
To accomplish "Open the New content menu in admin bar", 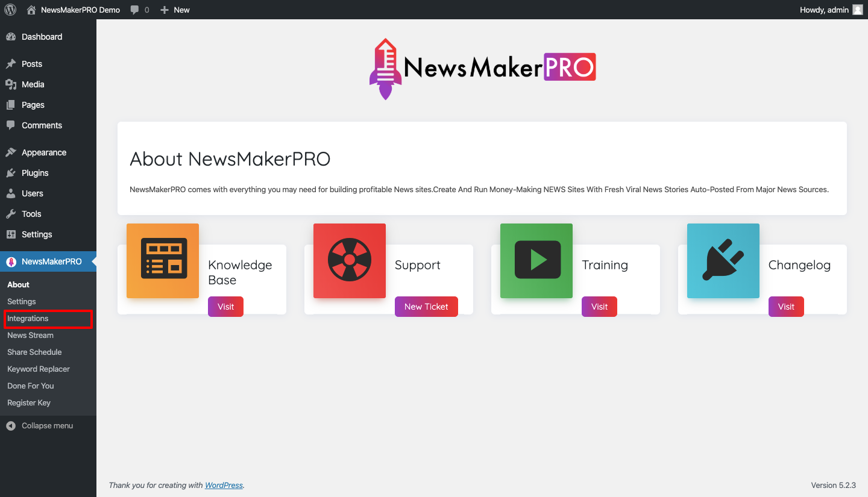I will 175,10.
